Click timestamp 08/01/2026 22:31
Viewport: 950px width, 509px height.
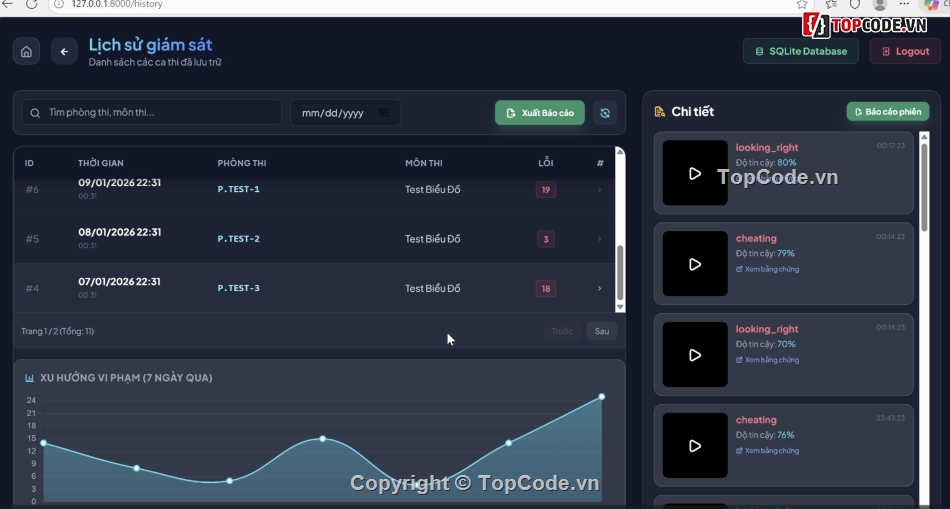pos(119,232)
